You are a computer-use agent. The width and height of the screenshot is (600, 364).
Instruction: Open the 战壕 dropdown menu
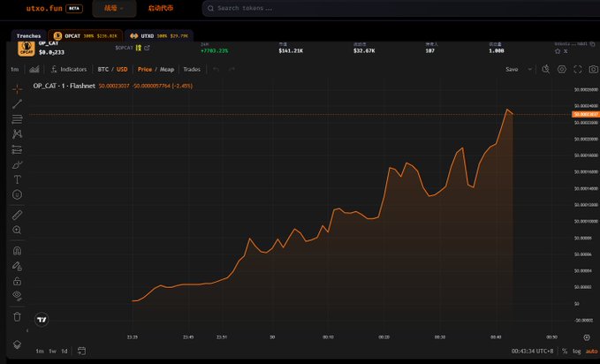114,8
